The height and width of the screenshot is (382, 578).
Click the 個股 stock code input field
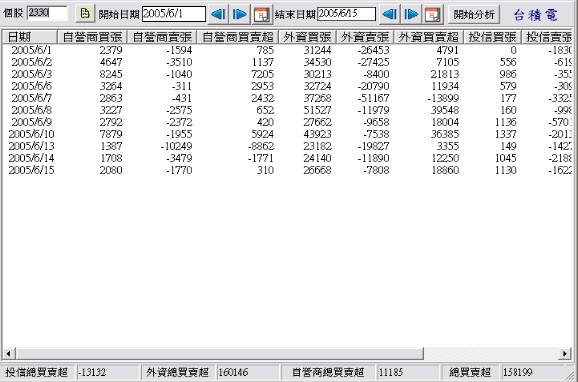click(47, 13)
